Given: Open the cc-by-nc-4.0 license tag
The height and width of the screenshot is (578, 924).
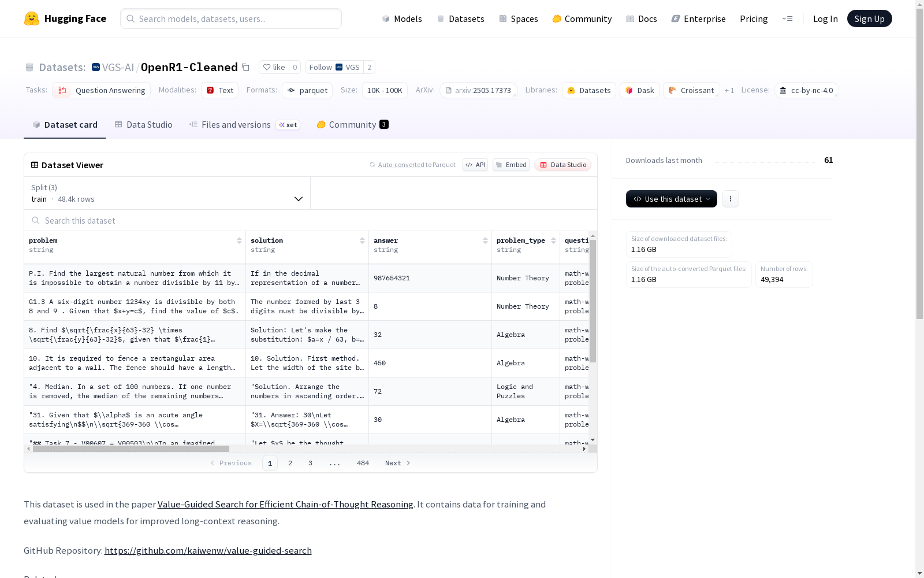Looking at the screenshot, I should pos(806,90).
